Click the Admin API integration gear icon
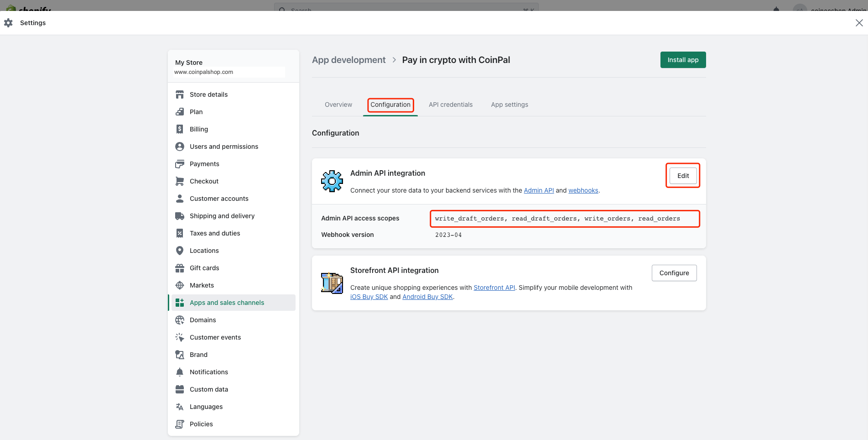The width and height of the screenshot is (868, 440). coord(332,181)
